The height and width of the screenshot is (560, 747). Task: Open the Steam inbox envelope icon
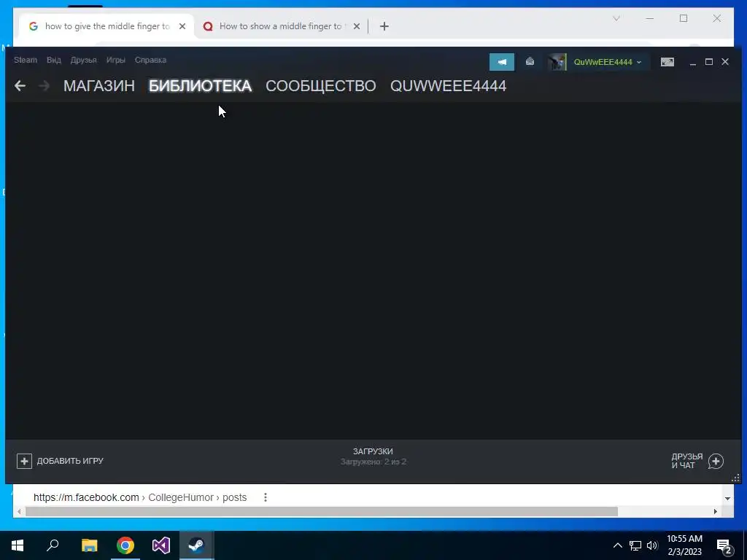coord(530,61)
